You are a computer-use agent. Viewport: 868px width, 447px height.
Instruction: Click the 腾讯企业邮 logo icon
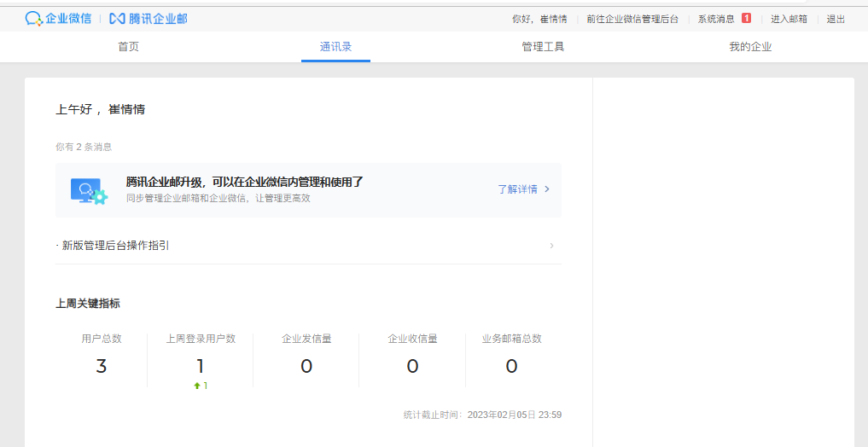(117, 18)
